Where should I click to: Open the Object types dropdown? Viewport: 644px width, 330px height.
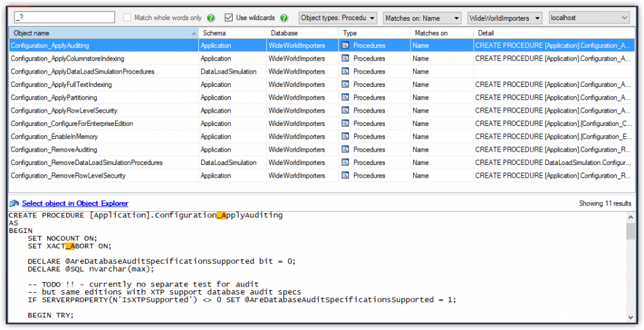[x=338, y=18]
